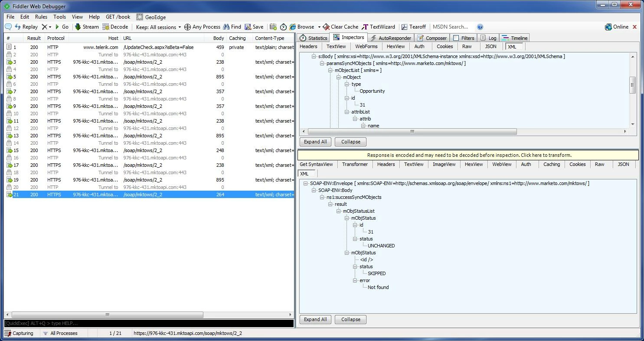Screen dimensions: 644x341
Task: Click the Stream mode icon
Action: pyautogui.click(x=78, y=27)
